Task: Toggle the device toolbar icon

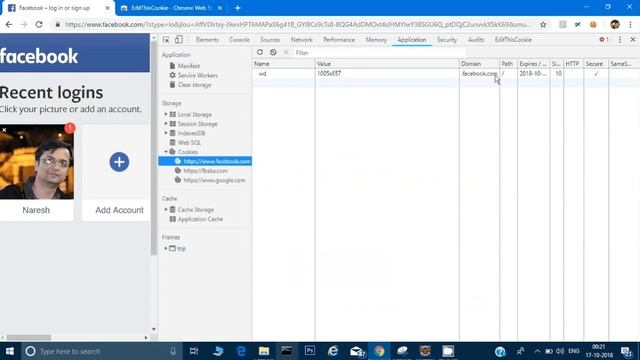Action: [178, 40]
